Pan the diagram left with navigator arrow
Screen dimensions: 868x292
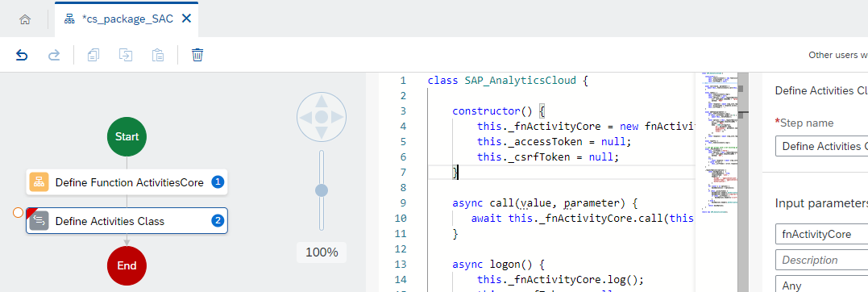[x=305, y=117]
